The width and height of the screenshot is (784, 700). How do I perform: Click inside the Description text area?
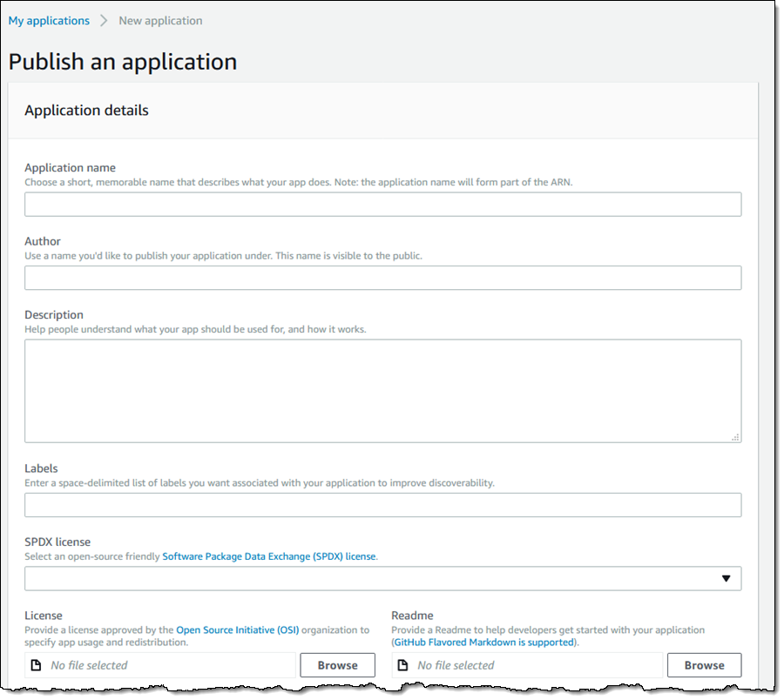(382, 391)
